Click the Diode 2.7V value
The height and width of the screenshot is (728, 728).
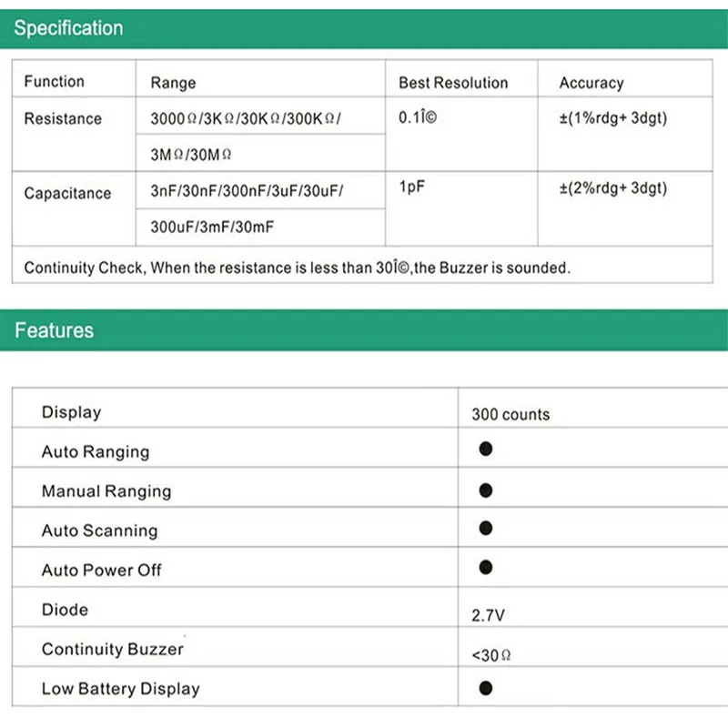[x=488, y=616]
